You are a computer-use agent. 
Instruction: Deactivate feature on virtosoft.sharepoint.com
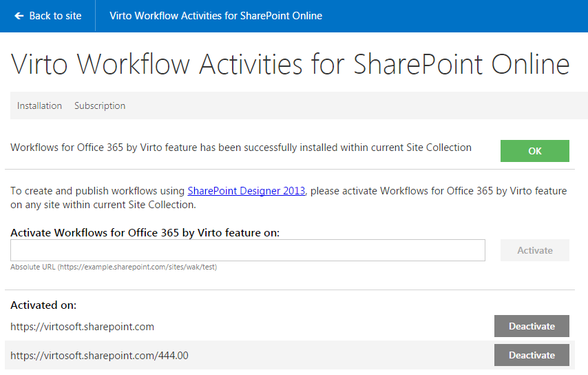click(532, 326)
